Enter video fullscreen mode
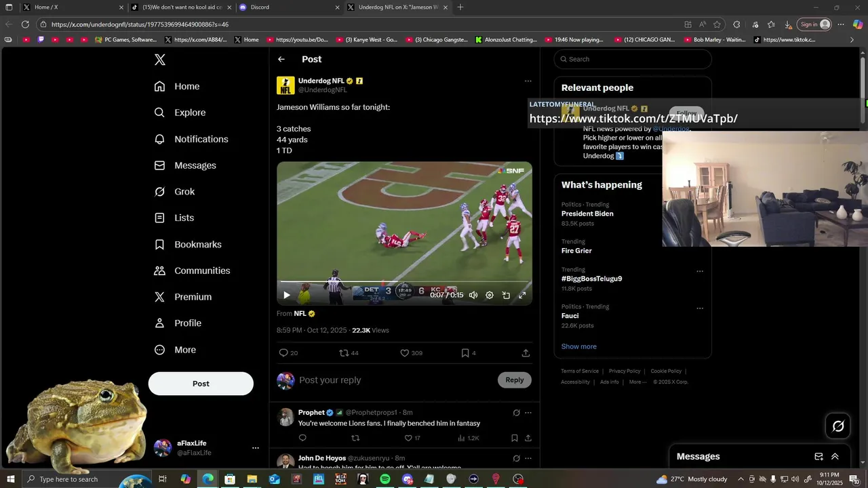The height and width of the screenshot is (488, 868). [522, 295]
